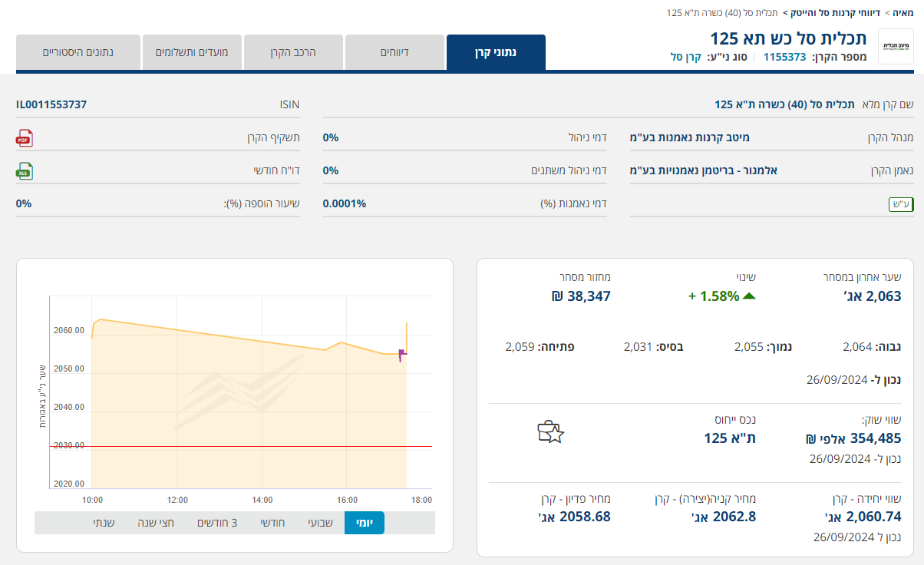Click the briefcase star portfolio icon
Viewport: 924px width, 565px height.
tap(550, 432)
